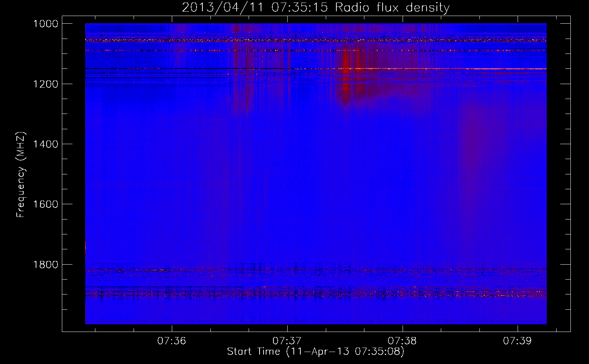Click the noisy interference band near 1820 MHz

coord(316,270)
